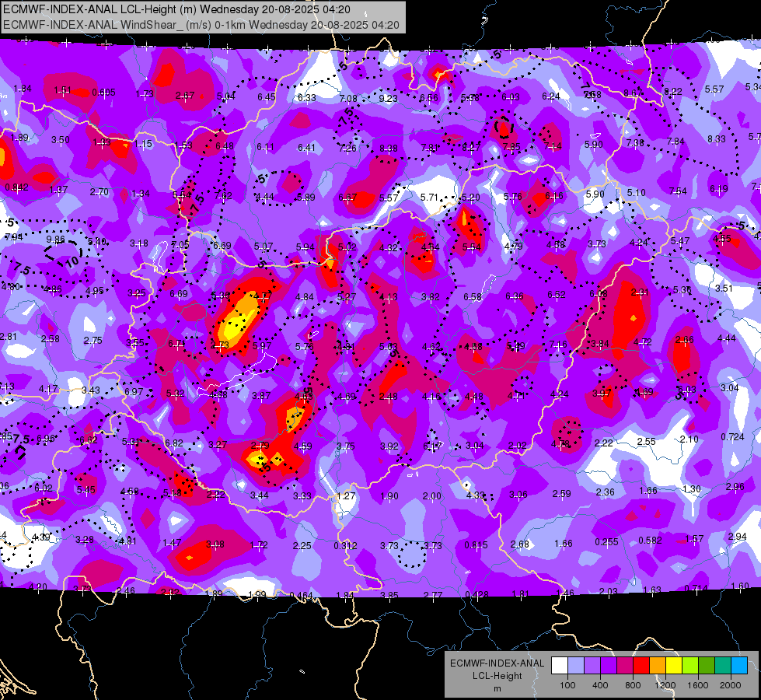
Task: Click the grid value 2.55
Action: click(647, 442)
